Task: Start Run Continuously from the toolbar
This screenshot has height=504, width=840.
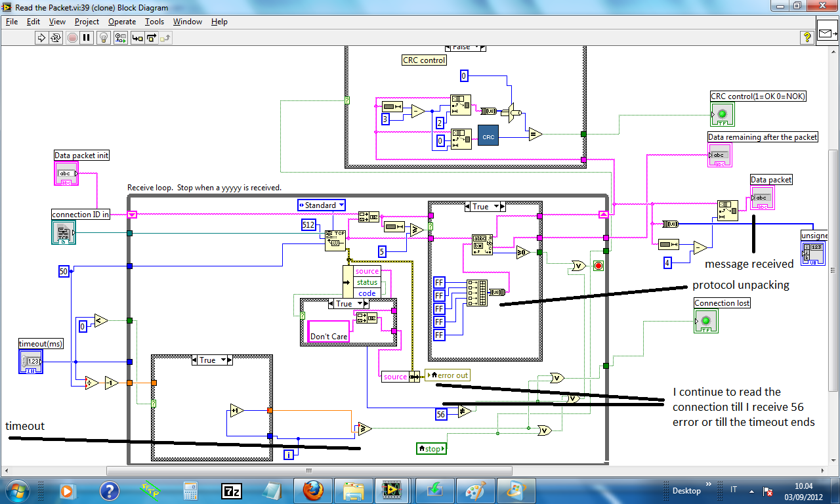Action: [x=57, y=38]
